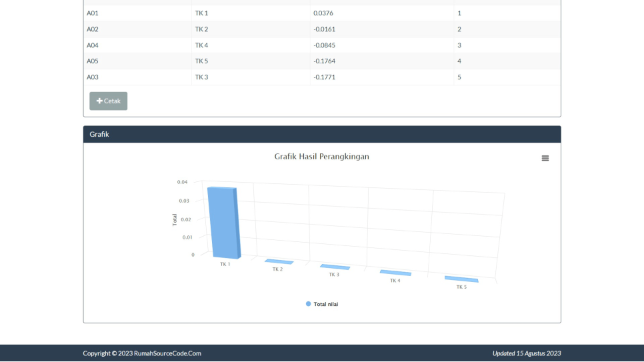Select the TK 3 bar in the chart
This screenshot has height=362, width=644.
pyautogui.click(x=335, y=267)
